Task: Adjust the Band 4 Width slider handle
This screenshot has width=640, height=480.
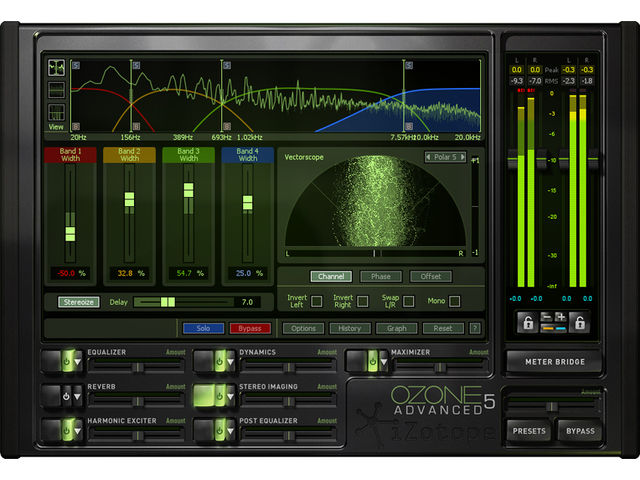Action: 248,202
